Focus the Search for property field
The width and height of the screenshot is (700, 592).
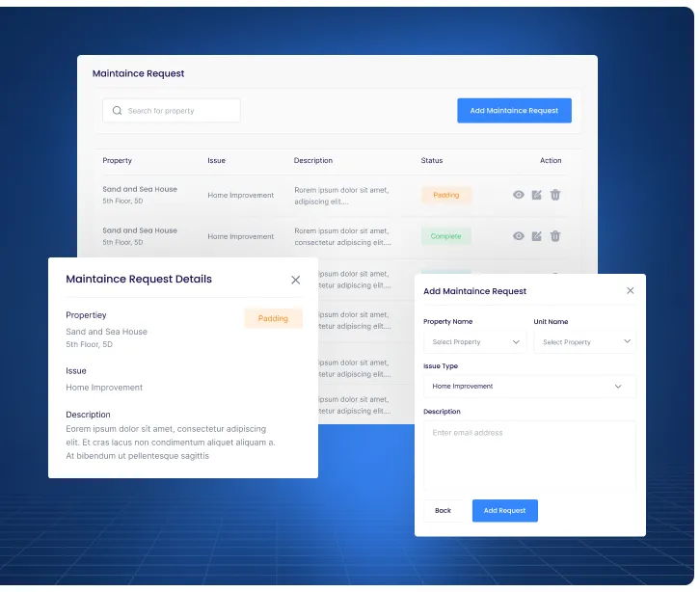tap(178, 111)
